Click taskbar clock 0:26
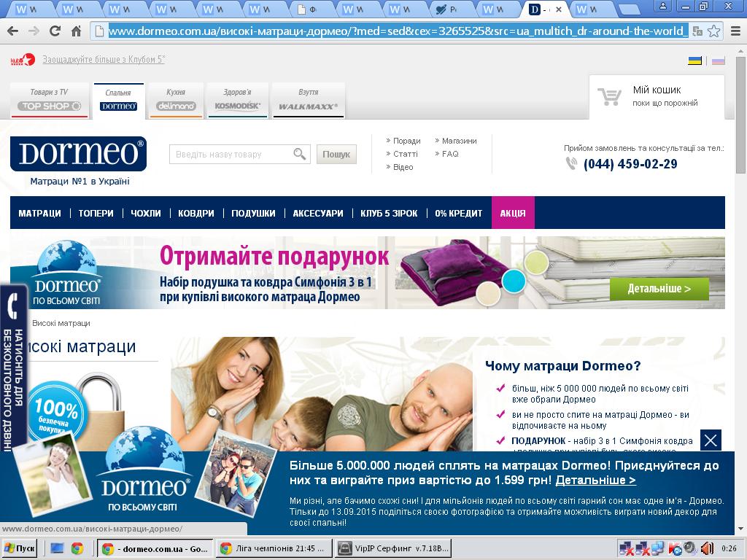 [729, 548]
